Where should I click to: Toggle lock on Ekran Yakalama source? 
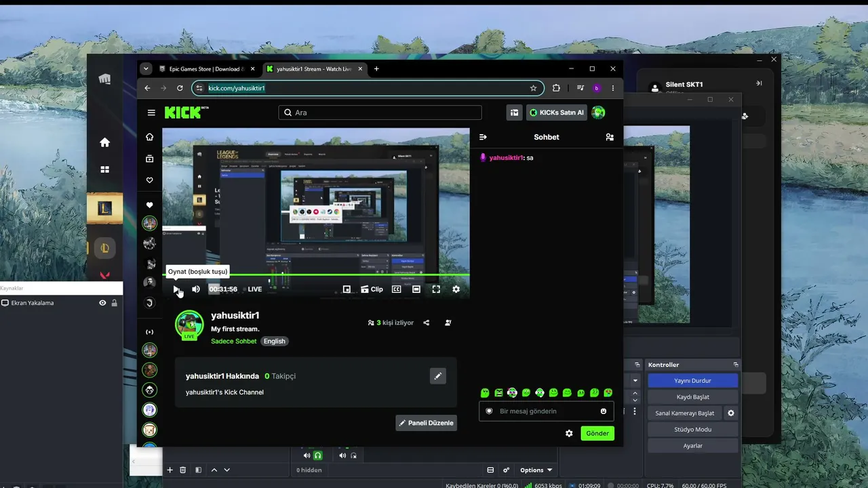tap(114, 303)
